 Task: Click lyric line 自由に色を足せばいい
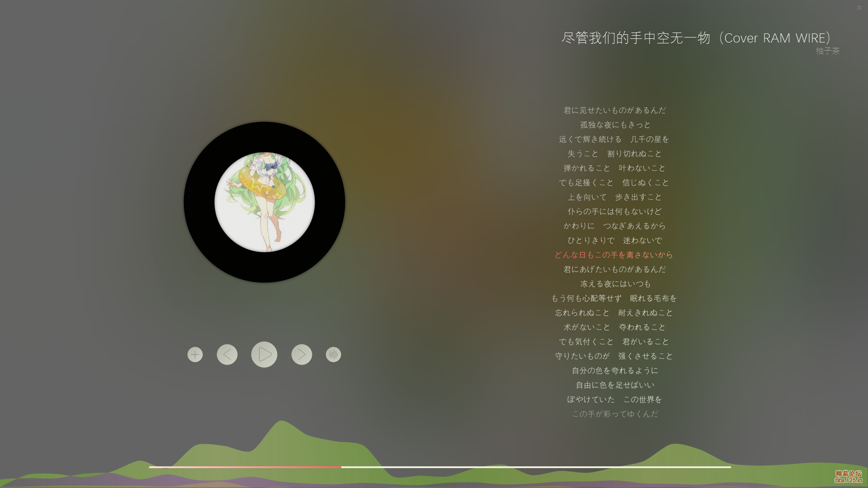pyautogui.click(x=615, y=385)
